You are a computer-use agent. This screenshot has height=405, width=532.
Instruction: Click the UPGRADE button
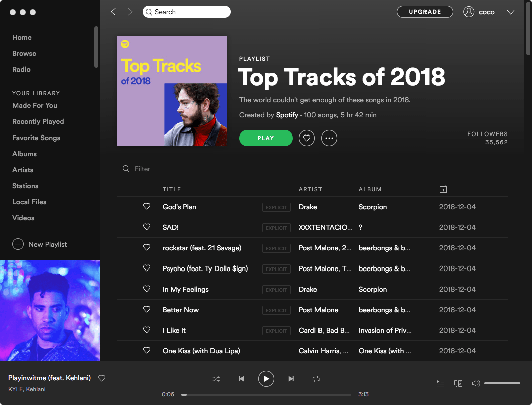click(x=424, y=11)
